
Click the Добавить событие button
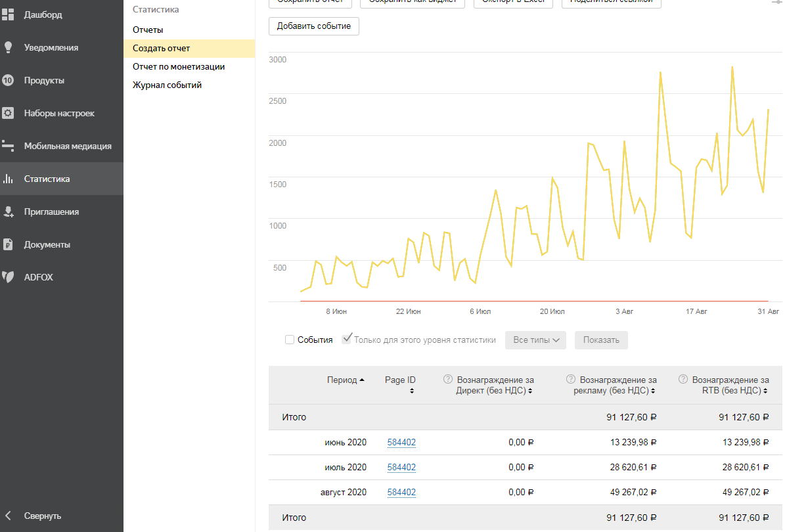coord(314,26)
